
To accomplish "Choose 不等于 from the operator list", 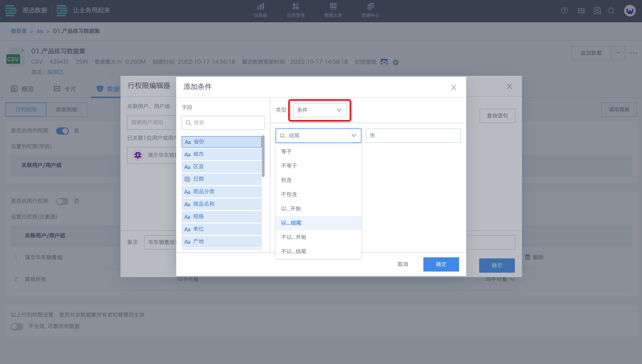I will click(318, 166).
